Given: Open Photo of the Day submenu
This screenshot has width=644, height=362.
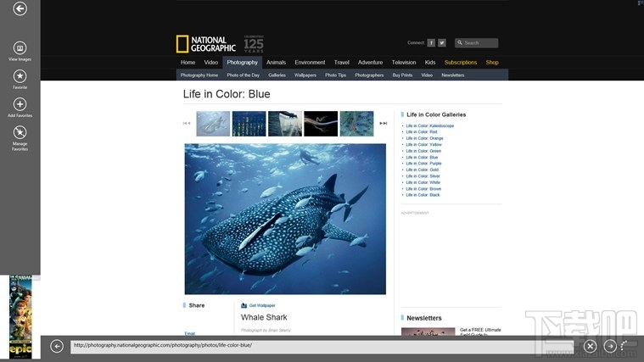Looking at the screenshot, I should click(x=244, y=75).
